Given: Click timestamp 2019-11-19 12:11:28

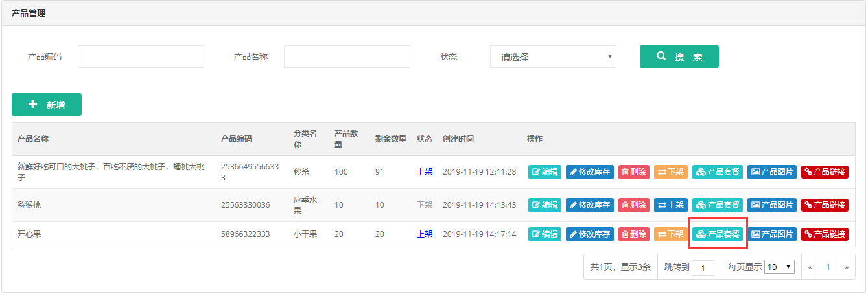Looking at the screenshot, I should click(480, 172).
